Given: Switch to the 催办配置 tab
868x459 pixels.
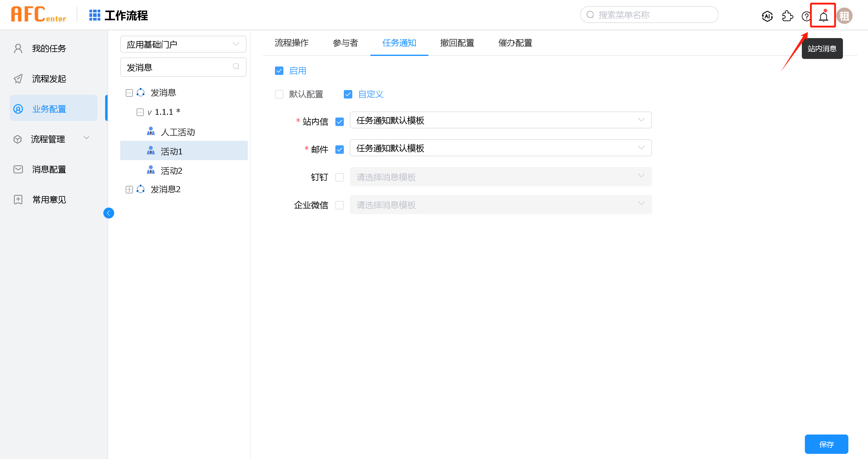Looking at the screenshot, I should (x=515, y=43).
